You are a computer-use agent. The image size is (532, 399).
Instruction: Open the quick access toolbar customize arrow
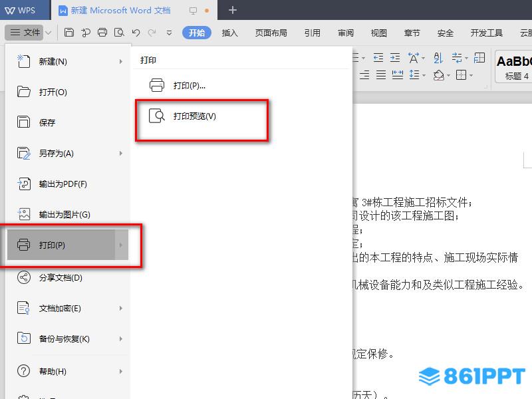click(x=169, y=33)
